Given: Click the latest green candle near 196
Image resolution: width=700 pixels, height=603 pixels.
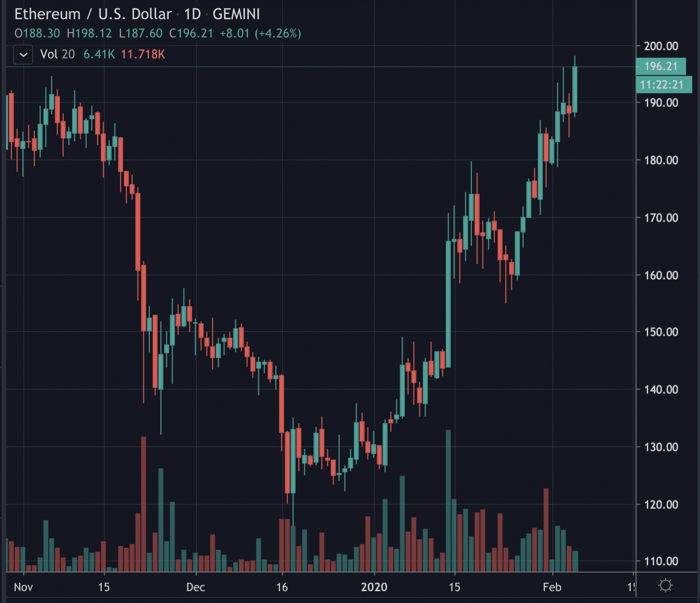Looking at the screenshot, I should click(575, 89).
